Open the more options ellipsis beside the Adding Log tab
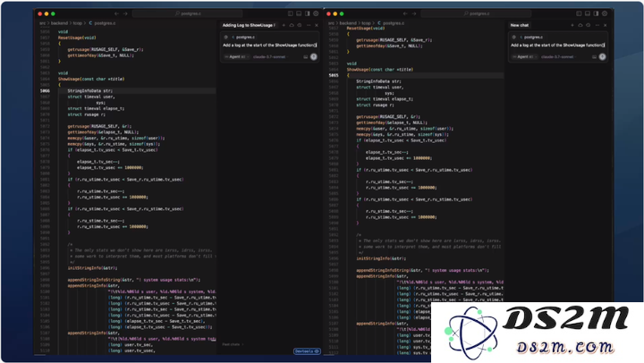 309,25
